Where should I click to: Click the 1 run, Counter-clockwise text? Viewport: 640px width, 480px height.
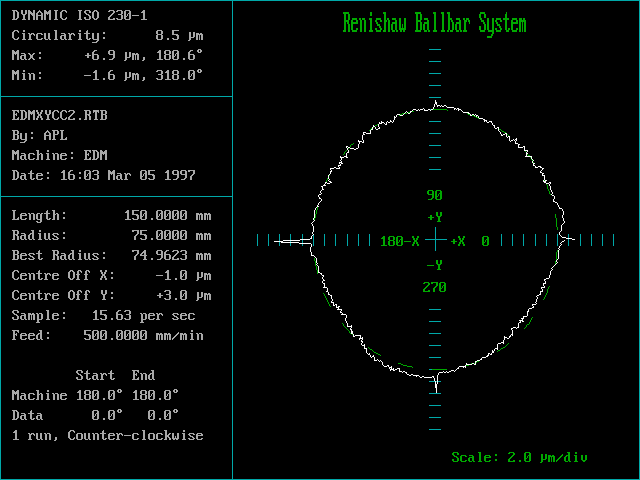tap(107, 435)
